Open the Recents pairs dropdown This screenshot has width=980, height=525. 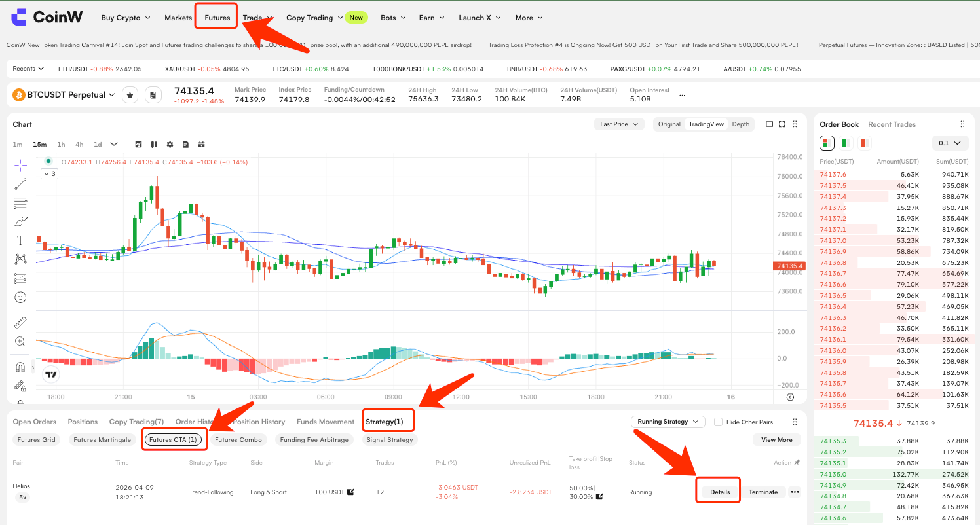(x=28, y=69)
